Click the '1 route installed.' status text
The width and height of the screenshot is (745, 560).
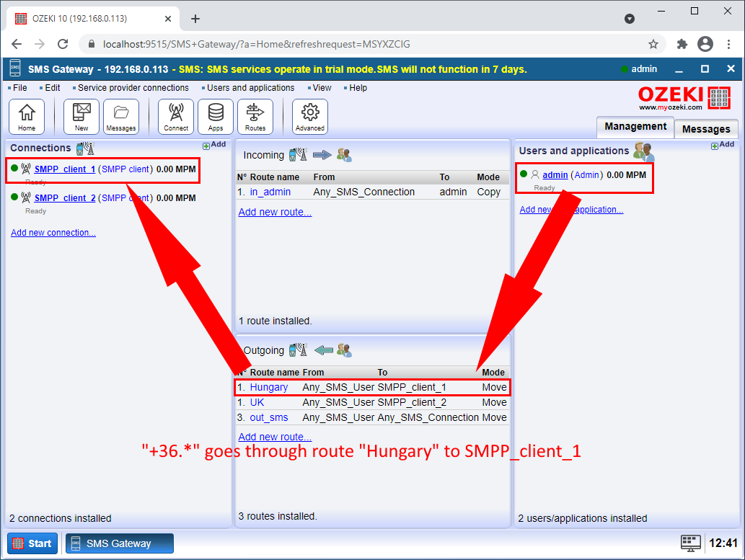275,321
